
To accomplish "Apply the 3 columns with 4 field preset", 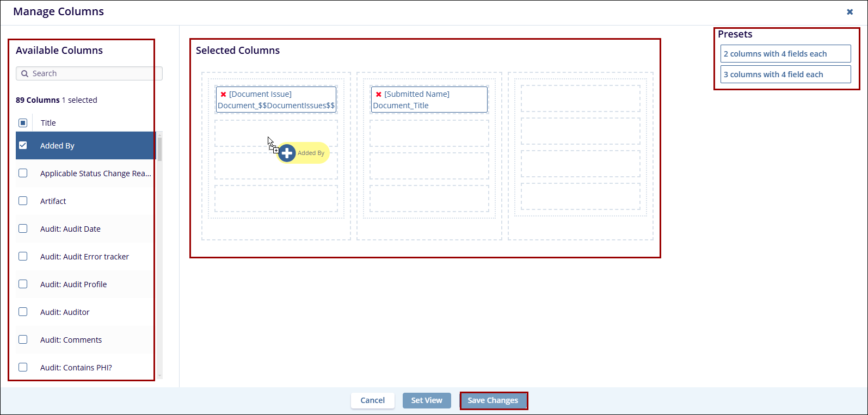I will pos(785,75).
